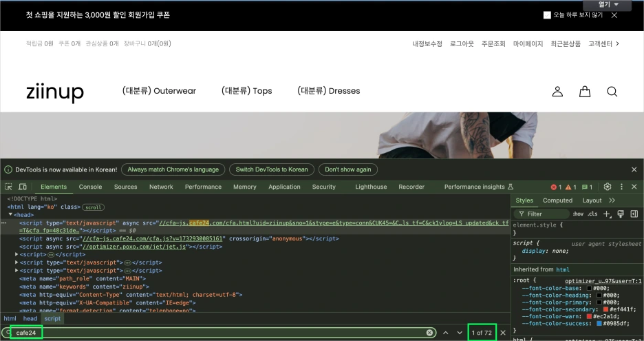644x341 pixels.
Task: Open the site search magnifier icon
Action: tap(612, 92)
